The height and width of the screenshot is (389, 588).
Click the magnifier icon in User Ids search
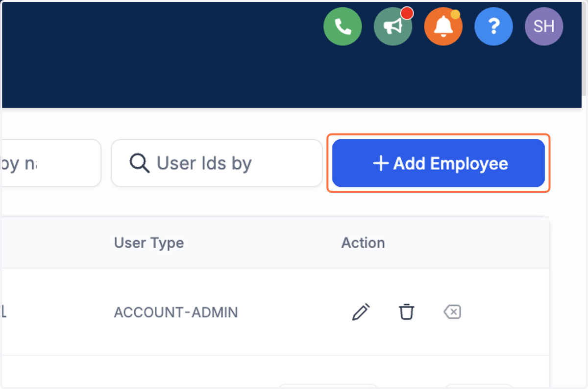[140, 163]
